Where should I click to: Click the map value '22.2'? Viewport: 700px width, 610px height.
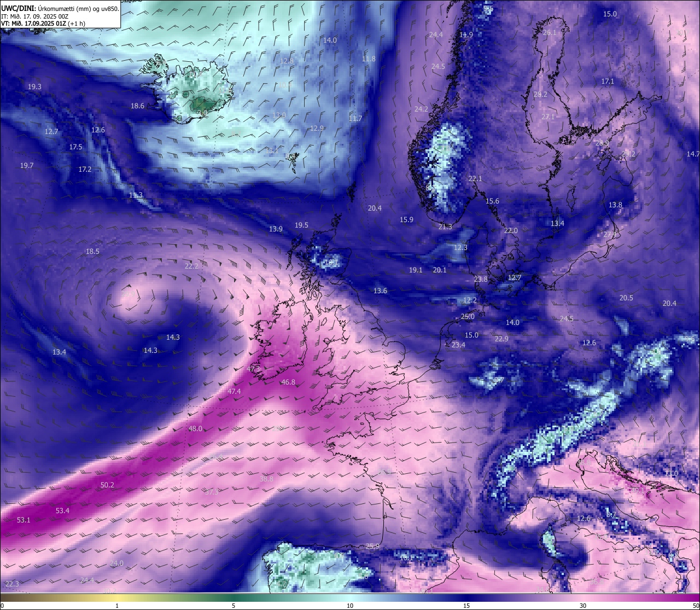191,266
